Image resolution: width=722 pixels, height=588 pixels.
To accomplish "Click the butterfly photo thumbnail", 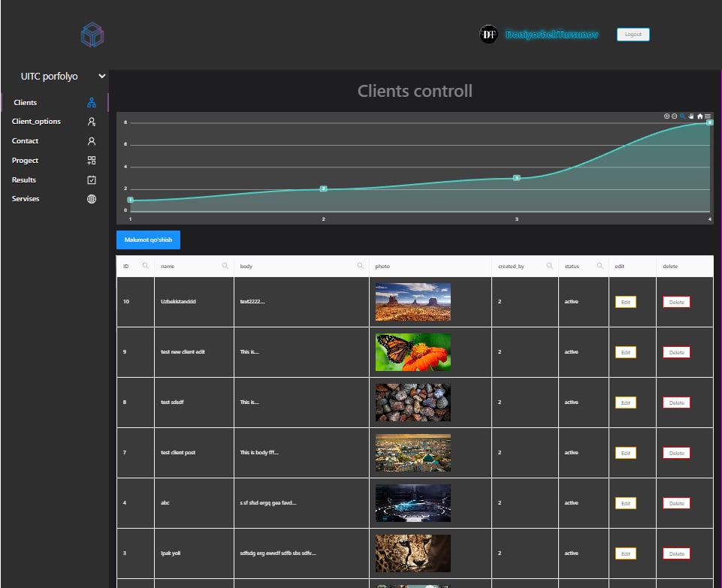I will point(413,352).
